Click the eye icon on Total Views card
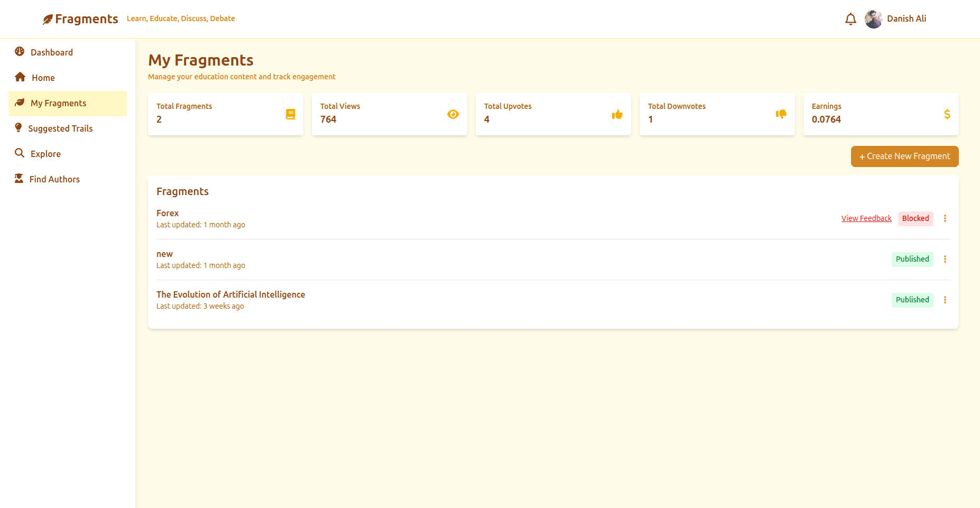 453,114
